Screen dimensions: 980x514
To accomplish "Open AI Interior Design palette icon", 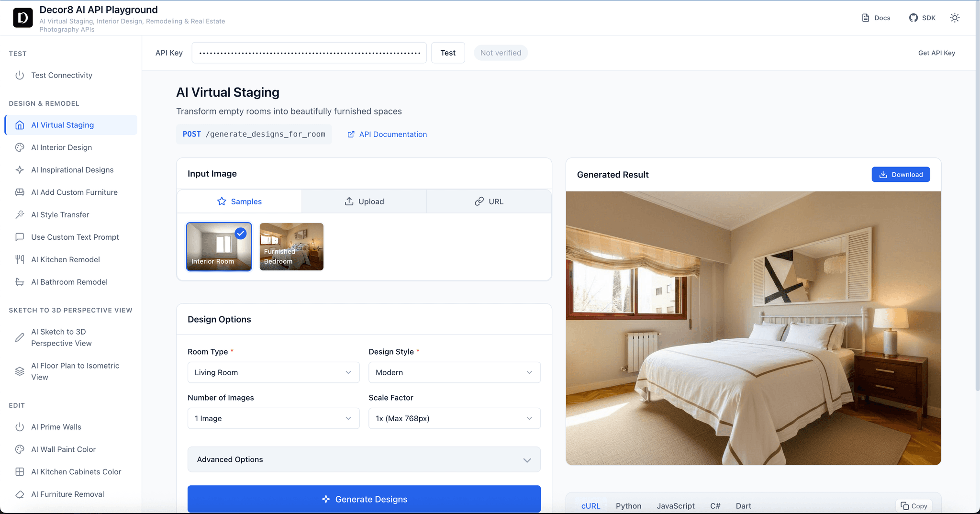I will click(20, 147).
